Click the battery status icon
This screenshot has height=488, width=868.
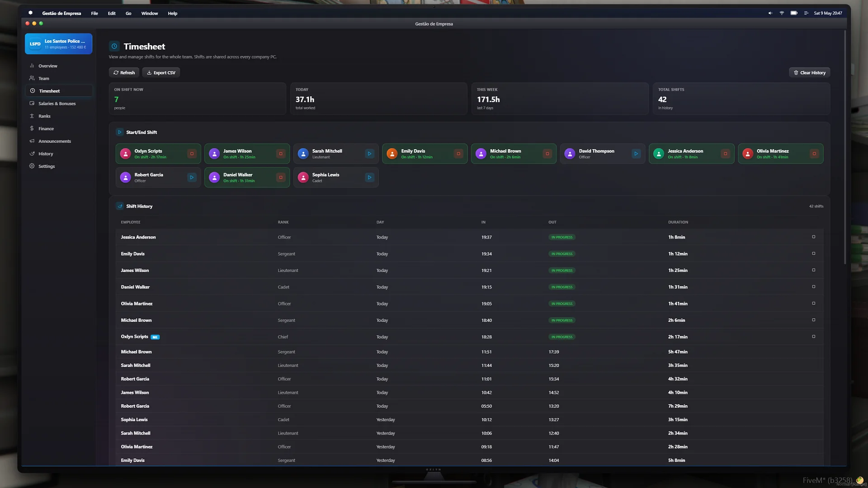(x=794, y=13)
